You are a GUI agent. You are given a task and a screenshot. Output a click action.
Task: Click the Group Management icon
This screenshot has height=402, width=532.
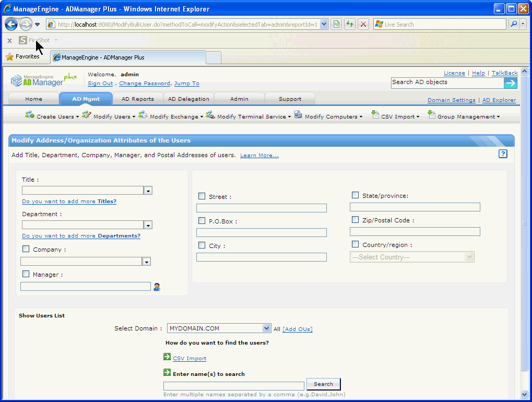coord(431,114)
